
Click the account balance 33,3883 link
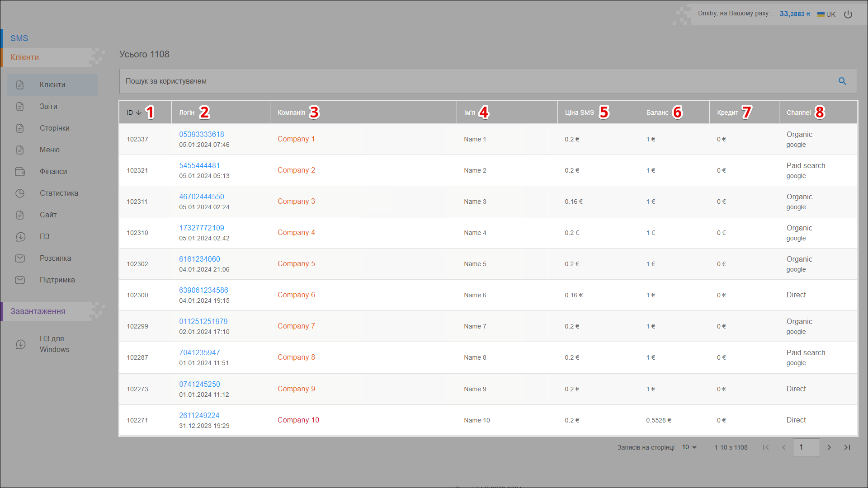pos(794,14)
